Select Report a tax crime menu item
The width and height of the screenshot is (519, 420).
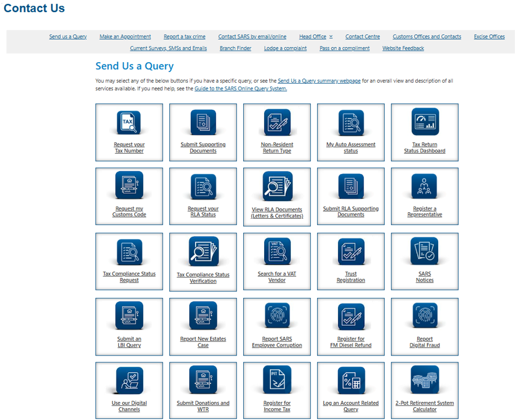184,37
